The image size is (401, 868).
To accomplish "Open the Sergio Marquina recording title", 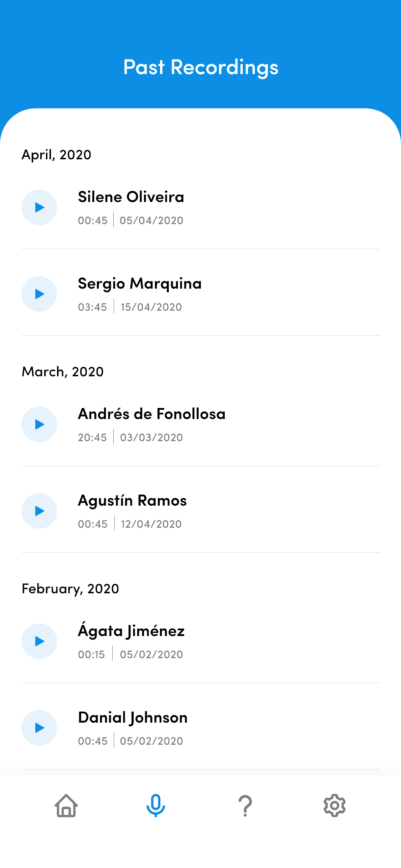I will coord(140,284).
